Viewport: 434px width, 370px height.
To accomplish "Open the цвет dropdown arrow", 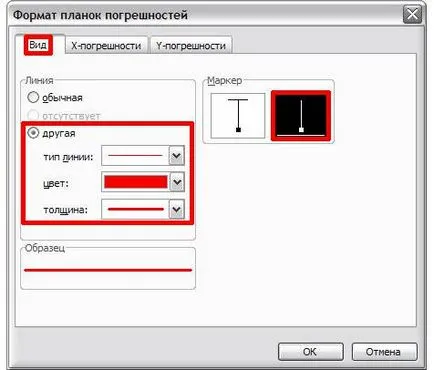I will click(177, 182).
